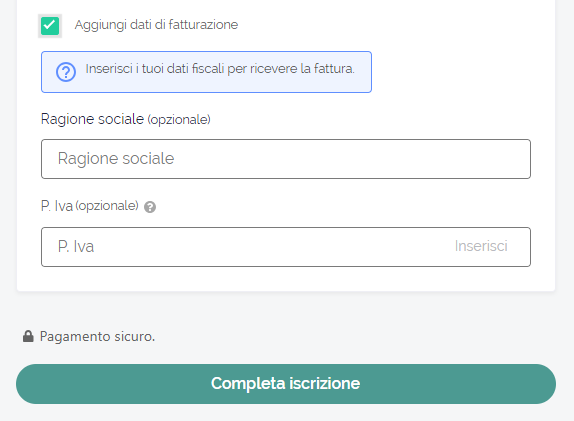Click the padlock icon near Pagamento sicuro
574x421 pixels.
(28, 336)
